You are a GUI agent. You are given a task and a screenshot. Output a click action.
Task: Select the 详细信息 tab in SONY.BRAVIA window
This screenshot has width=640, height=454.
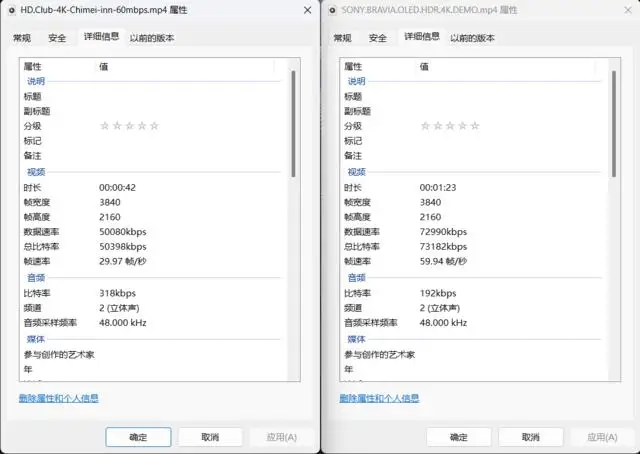point(422,37)
